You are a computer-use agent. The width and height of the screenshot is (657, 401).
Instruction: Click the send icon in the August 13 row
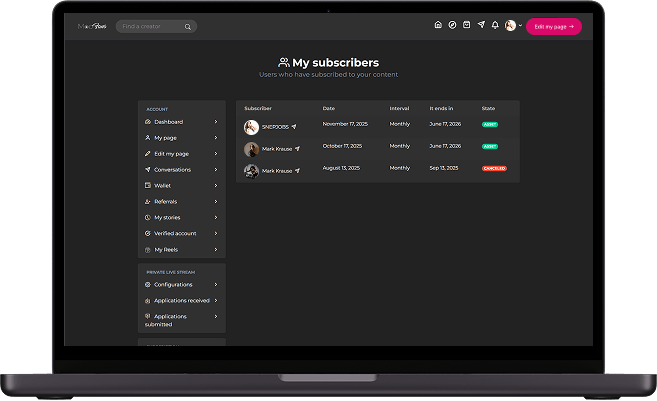click(297, 171)
